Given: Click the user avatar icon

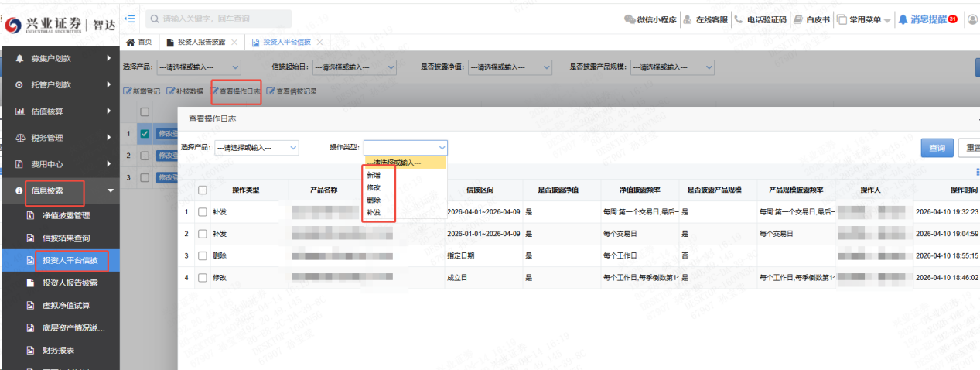Looking at the screenshot, I should tap(972, 19).
